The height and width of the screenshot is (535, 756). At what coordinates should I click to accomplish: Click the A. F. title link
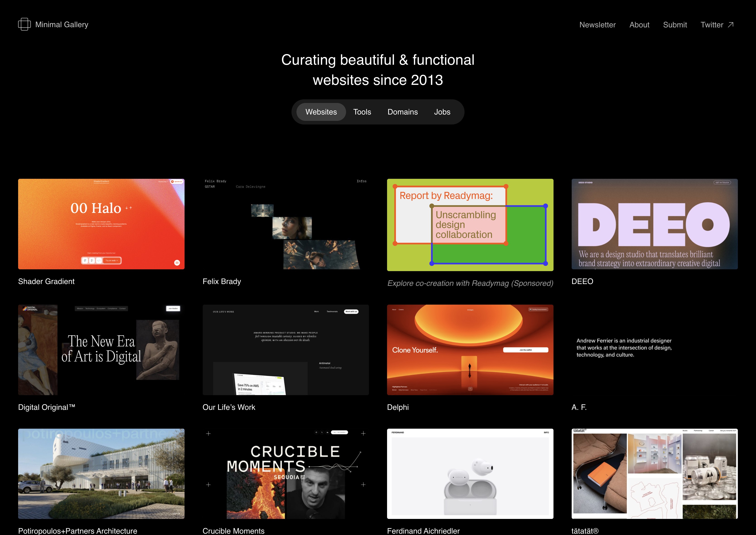coord(579,407)
